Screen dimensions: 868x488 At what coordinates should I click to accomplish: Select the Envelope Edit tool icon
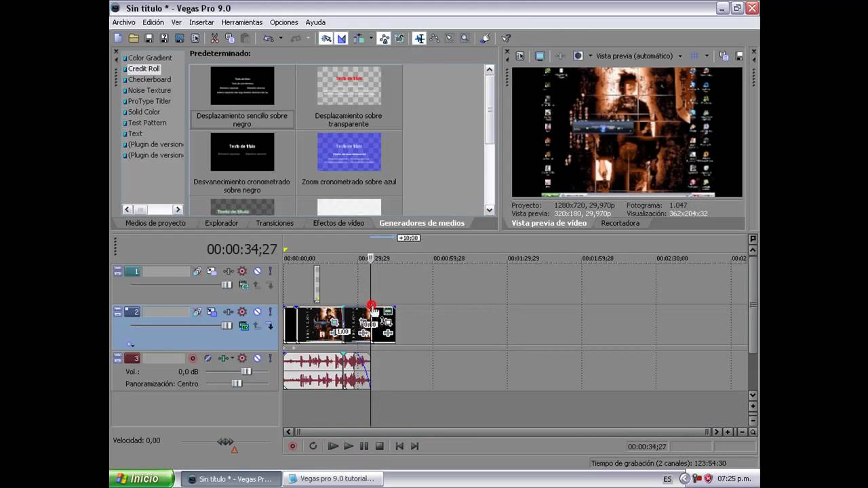434,39
